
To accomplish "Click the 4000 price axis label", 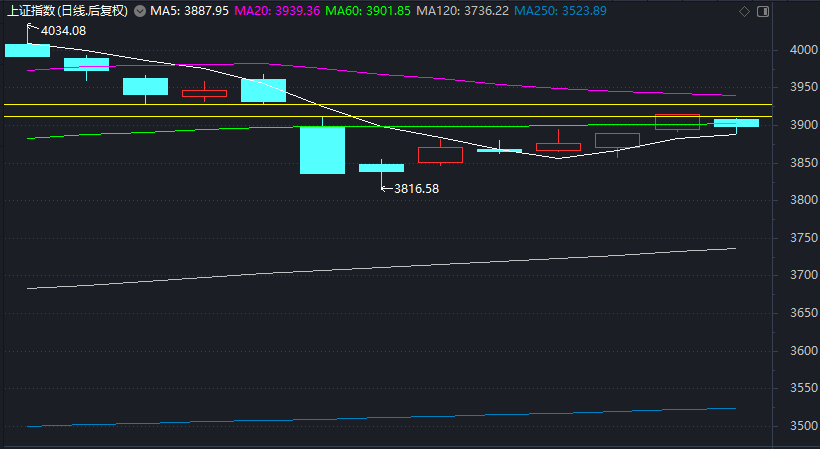I will (793, 50).
